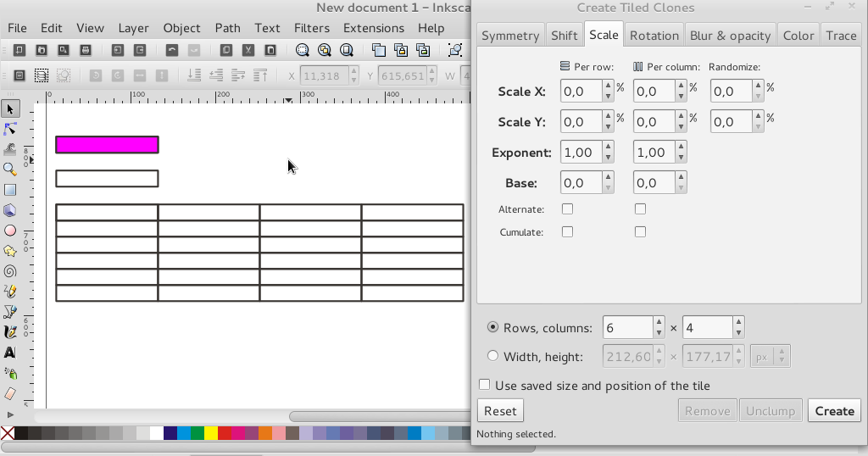
Task: Select the Zoom magnifier tool
Action: (10, 170)
